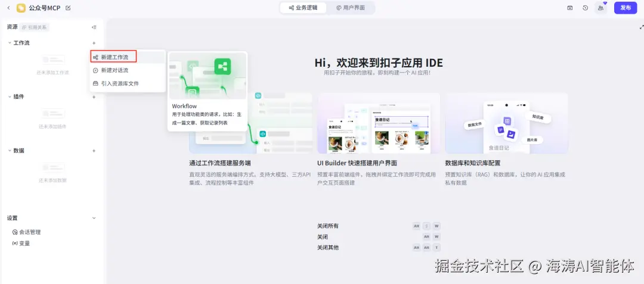
Task: Click the 数据库和知识库配置 title
Action: [473, 163]
